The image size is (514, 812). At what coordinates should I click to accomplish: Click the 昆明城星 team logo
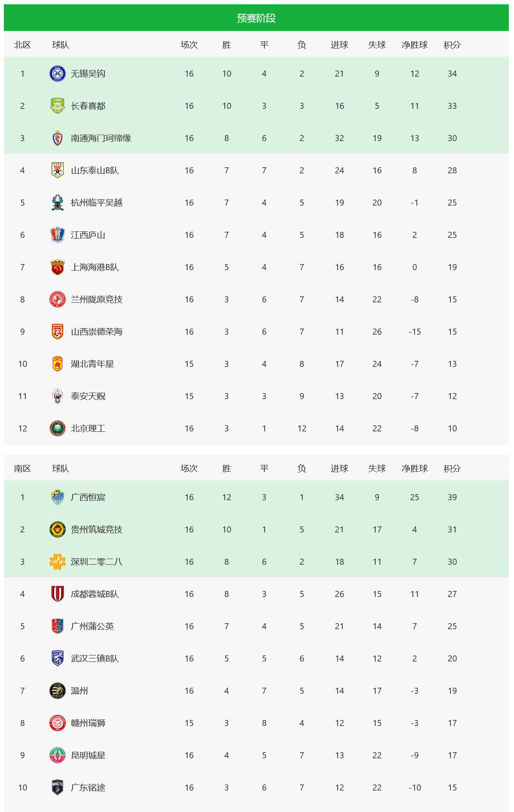coord(57,755)
